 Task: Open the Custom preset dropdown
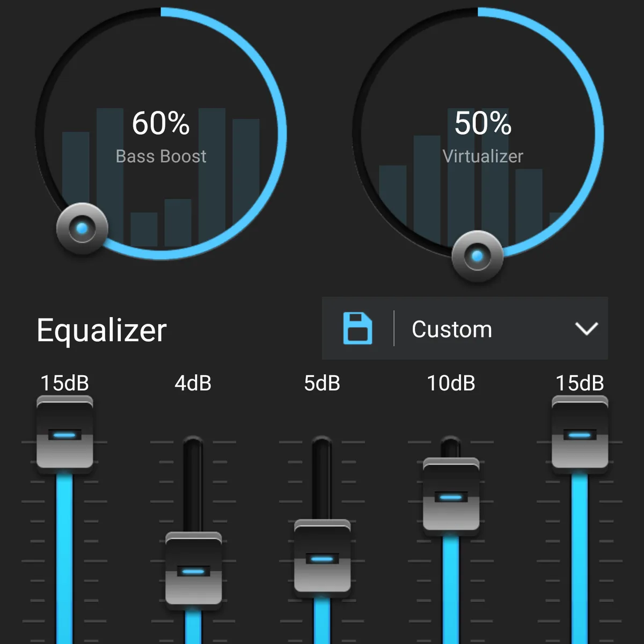(x=465, y=328)
